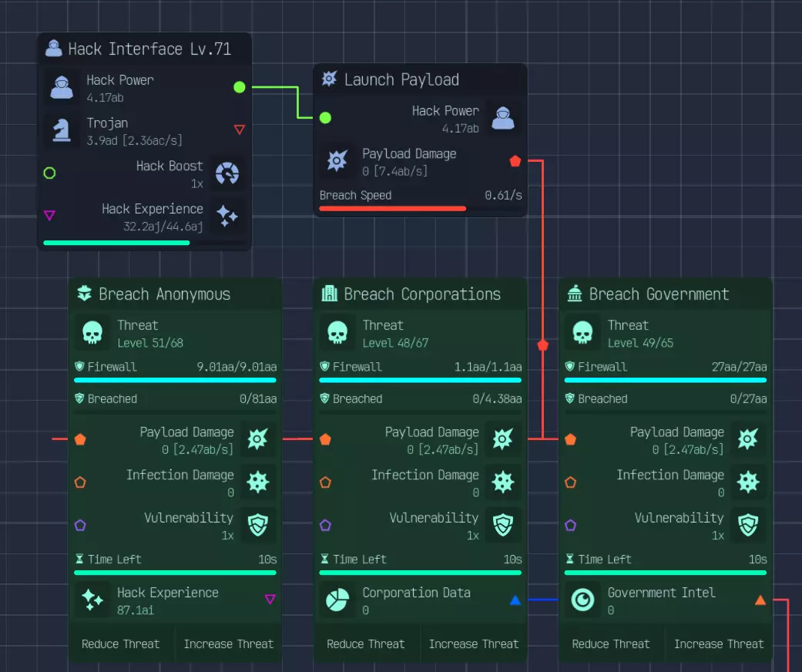
Task: Click Payload Damage icon in Breach Anonymous
Action: click(257, 439)
